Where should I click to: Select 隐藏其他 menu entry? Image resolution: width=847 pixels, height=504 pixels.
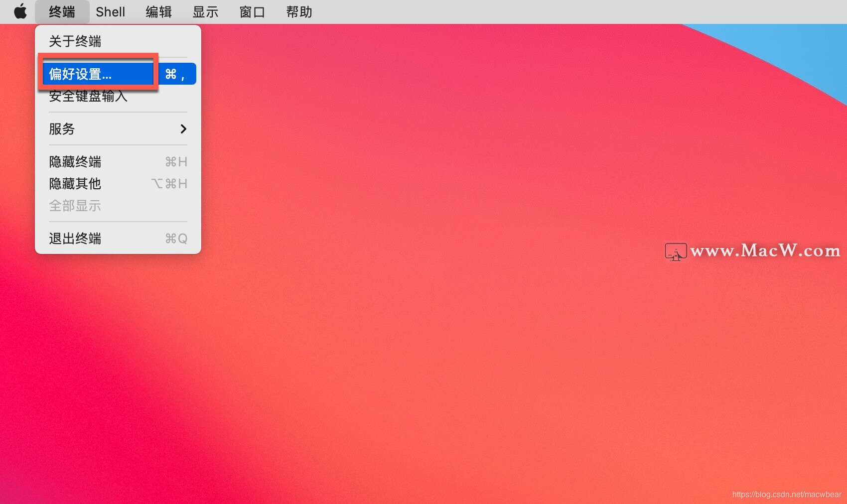tap(118, 184)
